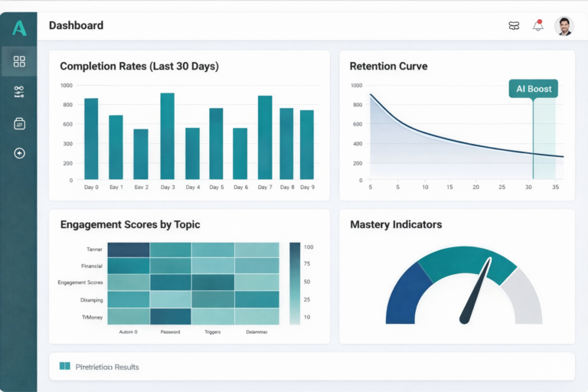Click the heatmap color scale legend
588x392 pixels.
(295, 283)
